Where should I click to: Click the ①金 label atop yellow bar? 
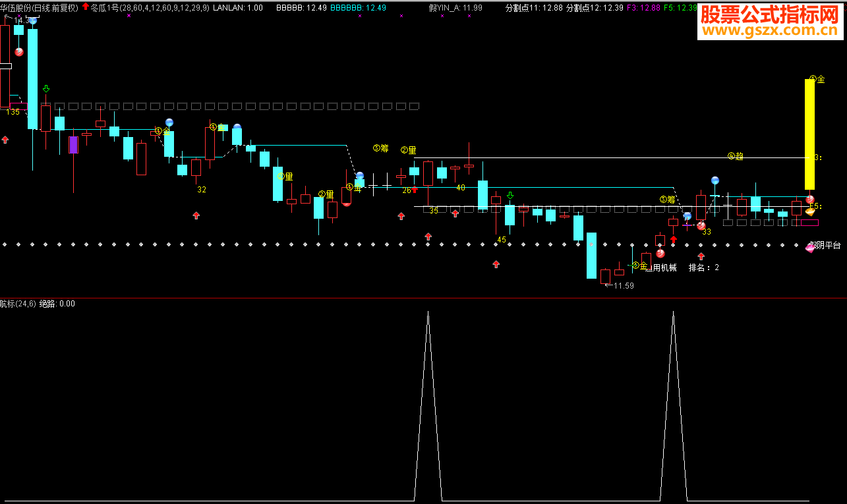click(x=817, y=79)
